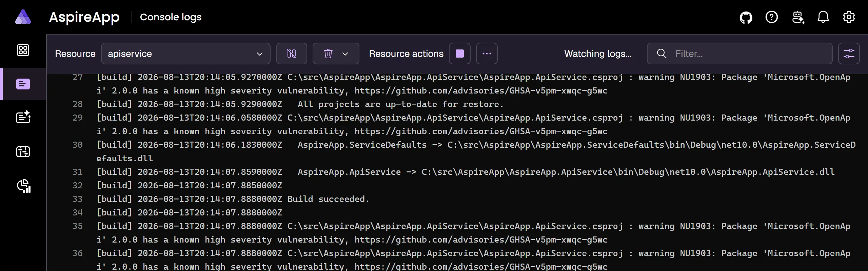868x271 pixels.
Task: Click advisory link on log line 29
Action: [x=481, y=131]
